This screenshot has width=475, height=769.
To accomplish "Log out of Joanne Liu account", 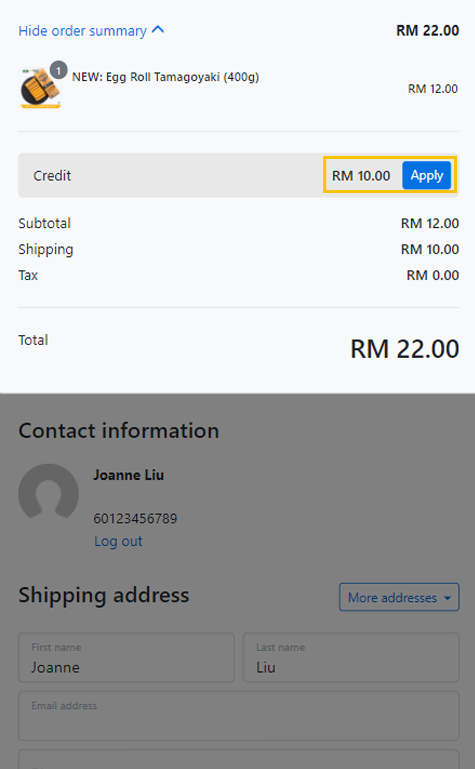I will 118,541.
